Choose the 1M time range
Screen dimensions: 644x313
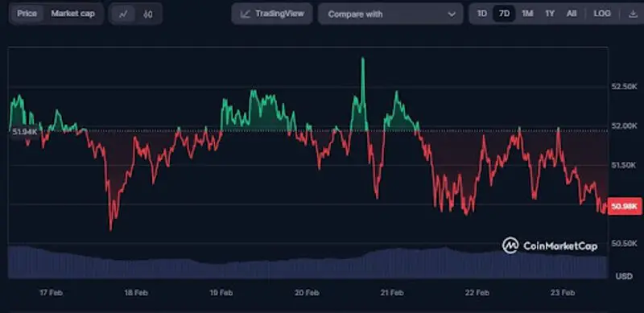point(527,14)
